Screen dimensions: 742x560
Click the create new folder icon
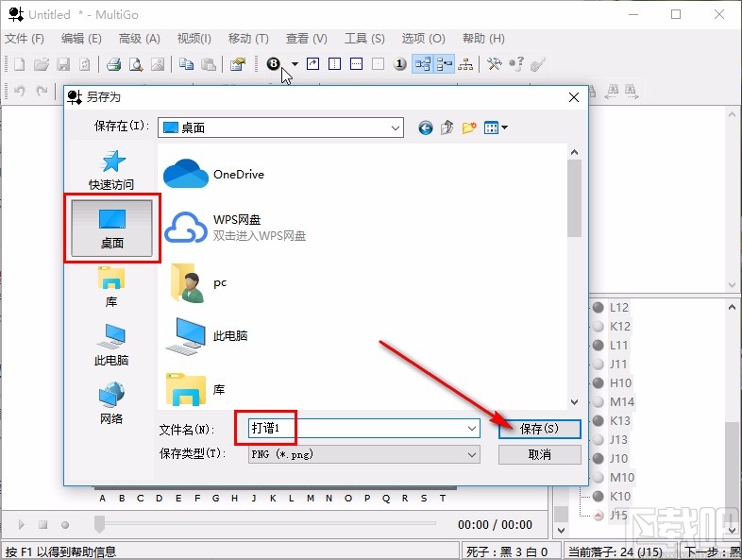469,127
